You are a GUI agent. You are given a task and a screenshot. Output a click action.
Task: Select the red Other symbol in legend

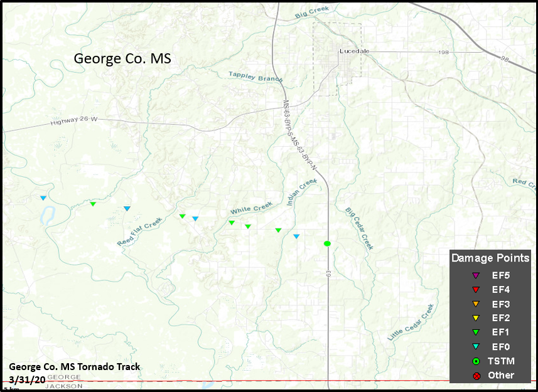tap(476, 376)
